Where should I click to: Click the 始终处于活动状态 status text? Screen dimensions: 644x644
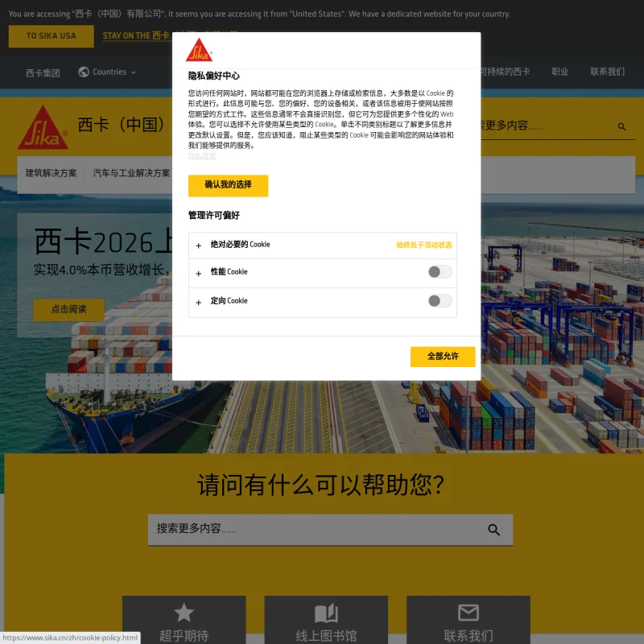point(424,246)
